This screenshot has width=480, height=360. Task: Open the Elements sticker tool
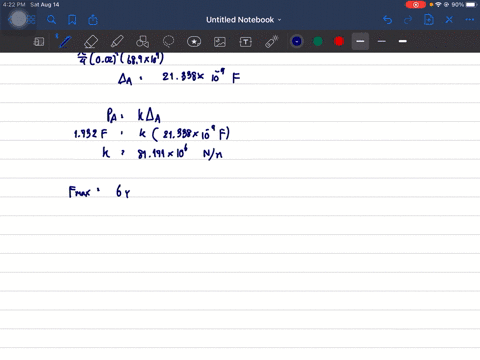coord(194,42)
